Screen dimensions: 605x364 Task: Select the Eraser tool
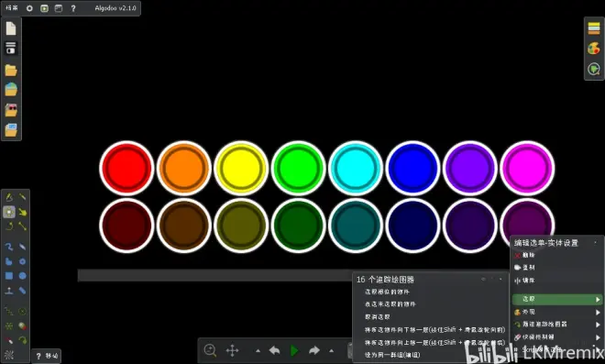point(22,247)
